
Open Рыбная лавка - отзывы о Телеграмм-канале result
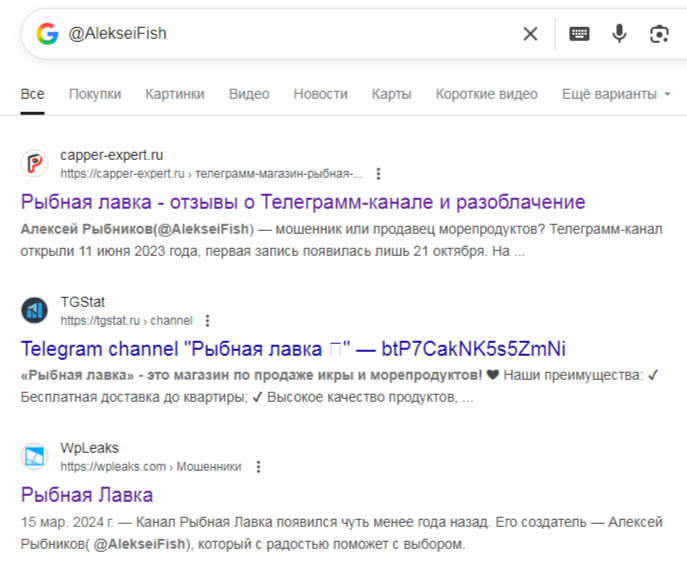pyautogui.click(x=303, y=202)
